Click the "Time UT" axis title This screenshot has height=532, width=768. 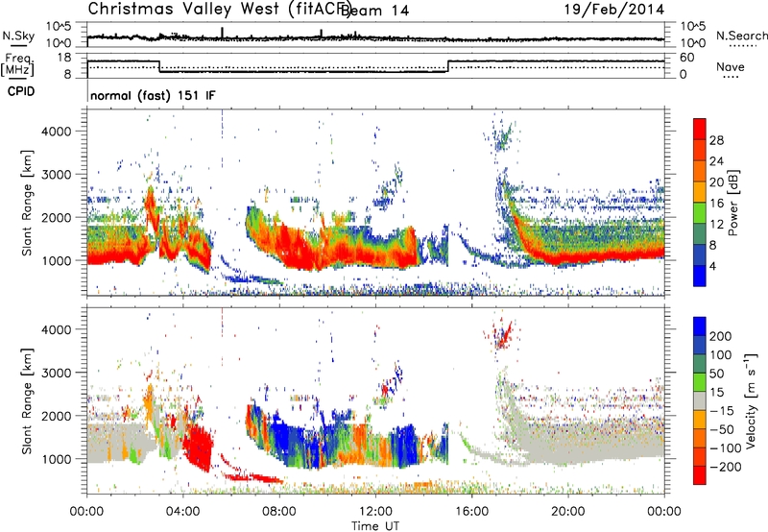pos(375,525)
